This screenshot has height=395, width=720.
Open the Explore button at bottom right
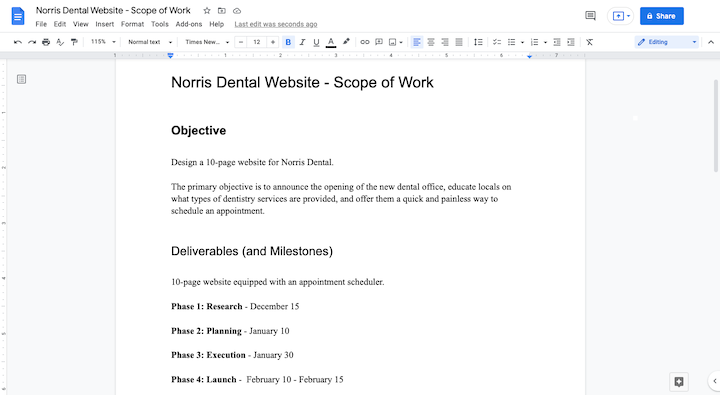tap(679, 381)
